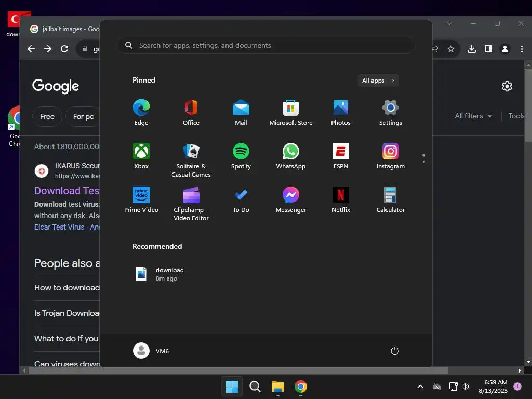Viewport: 532px width, 399px height.
Task: Open File Explorer from taskbar
Action: click(x=277, y=387)
